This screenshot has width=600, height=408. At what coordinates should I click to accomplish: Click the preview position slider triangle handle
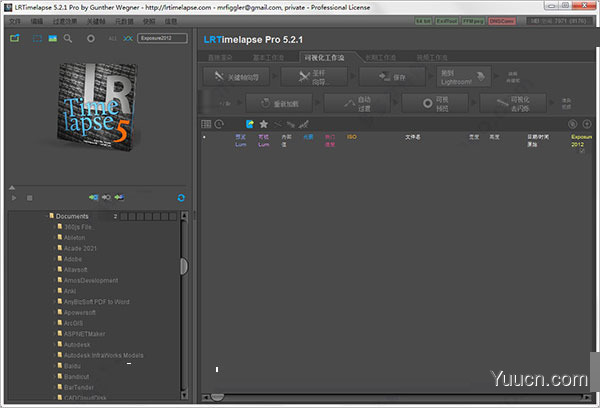pyautogui.click(x=12, y=188)
